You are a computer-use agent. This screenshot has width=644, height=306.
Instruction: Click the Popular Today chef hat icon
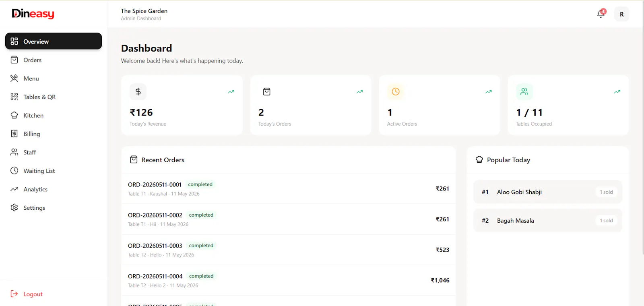pos(479,159)
